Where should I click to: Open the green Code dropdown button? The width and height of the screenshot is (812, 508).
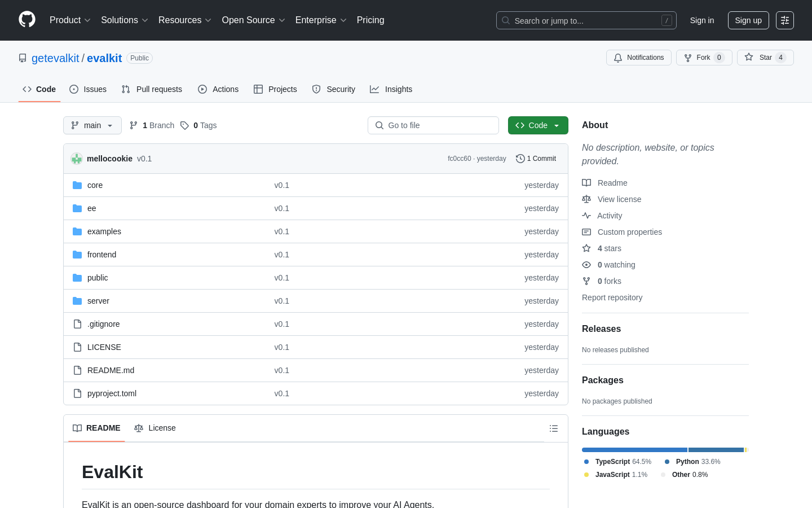538,125
